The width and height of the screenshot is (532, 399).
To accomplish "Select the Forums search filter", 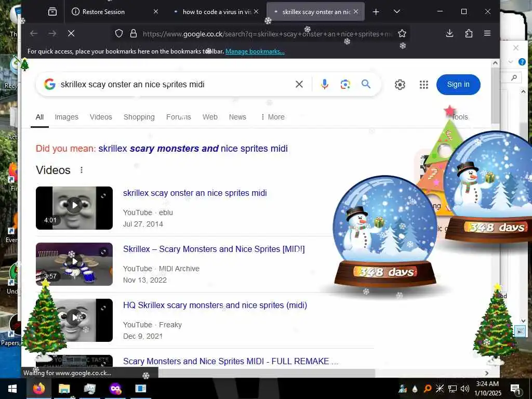I will [x=179, y=117].
